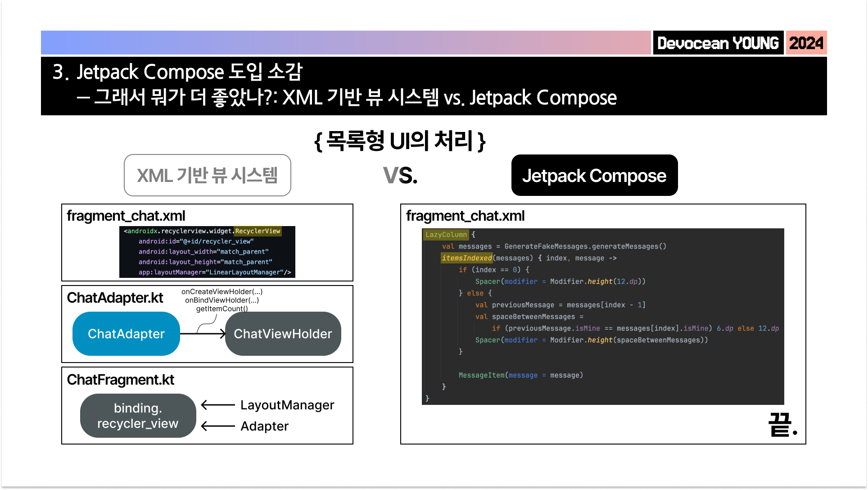
Task: Click the highlighted "itemsIndexed" keyword
Action: pos(466,258)
